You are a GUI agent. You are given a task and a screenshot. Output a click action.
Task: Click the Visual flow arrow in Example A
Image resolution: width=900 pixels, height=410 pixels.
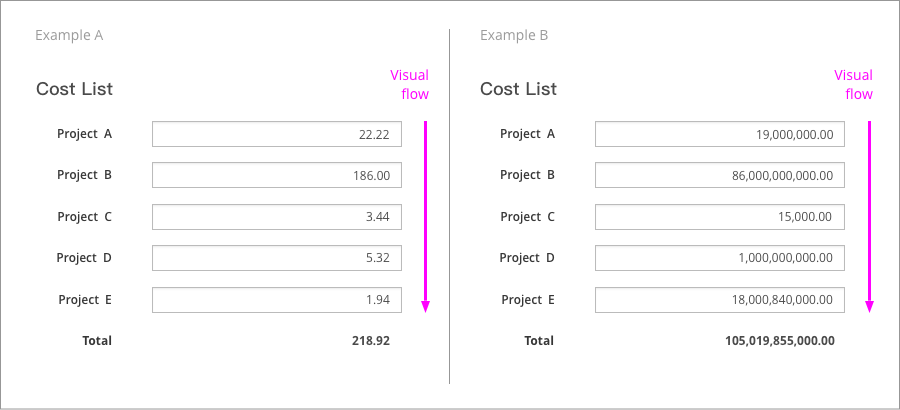(425, 216)
